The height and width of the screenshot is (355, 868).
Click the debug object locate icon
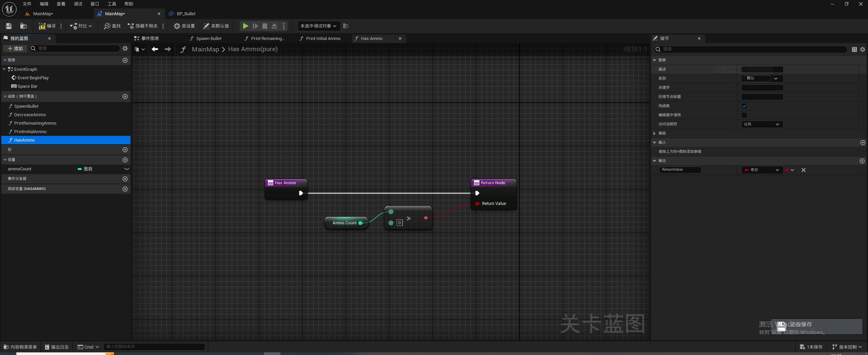346,26
